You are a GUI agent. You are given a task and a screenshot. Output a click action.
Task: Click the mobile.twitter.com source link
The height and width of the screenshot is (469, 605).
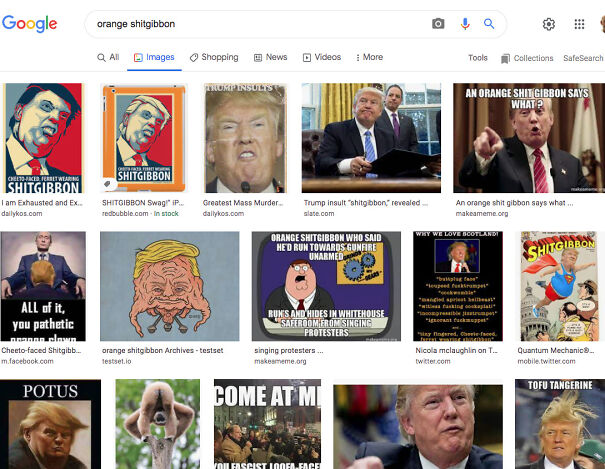pos(546,361)
